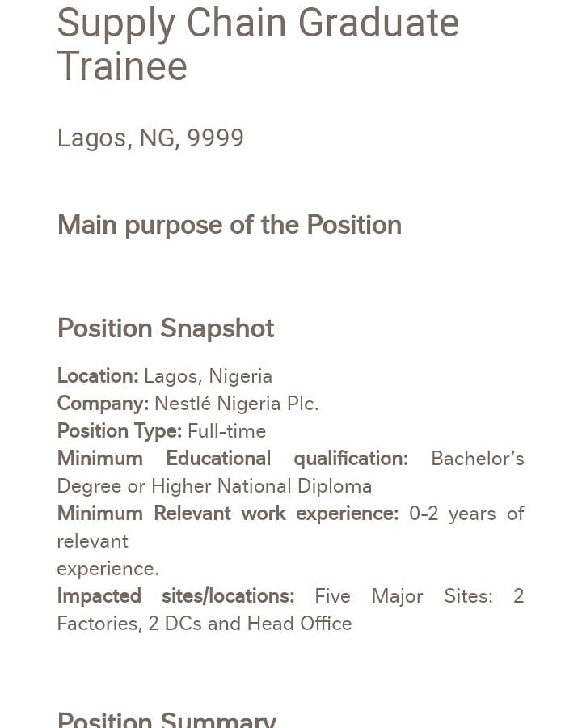Click the word experience. on its own line
582x728 pixels.
click(108, 569)
